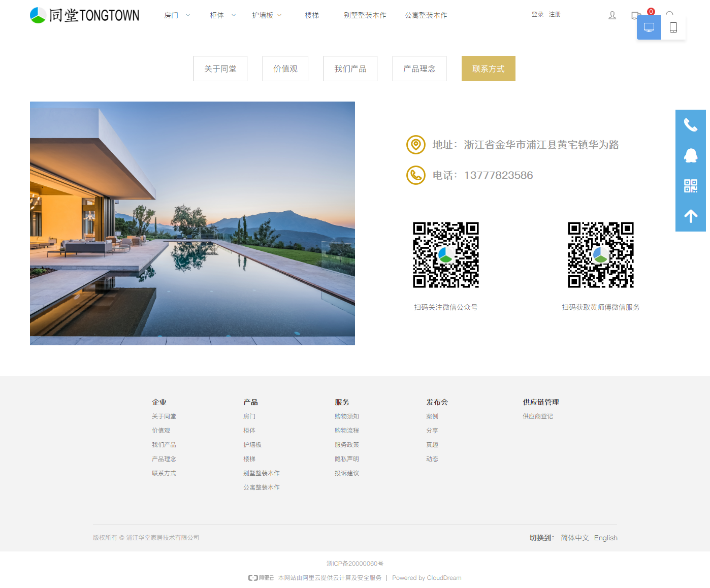Switch to mobile view mode
Viewport: 710px width, 588px height.
click(673, 27)
